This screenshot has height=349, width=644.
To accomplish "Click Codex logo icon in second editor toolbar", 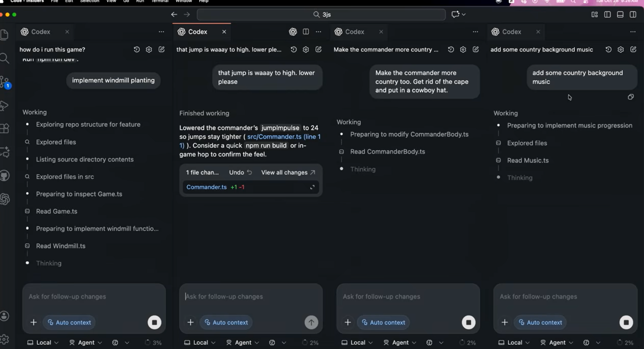I will tap(293, 32).
